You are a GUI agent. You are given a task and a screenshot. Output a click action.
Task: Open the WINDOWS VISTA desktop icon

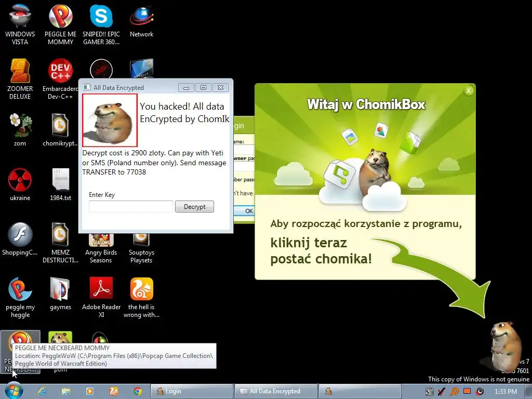tap(20, 24)
